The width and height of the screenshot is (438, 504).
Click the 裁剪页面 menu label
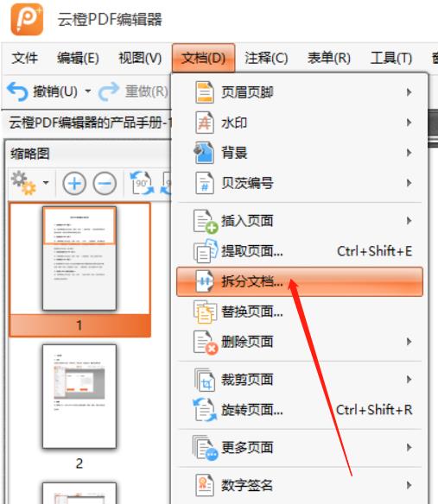click(x=247, y=380)
